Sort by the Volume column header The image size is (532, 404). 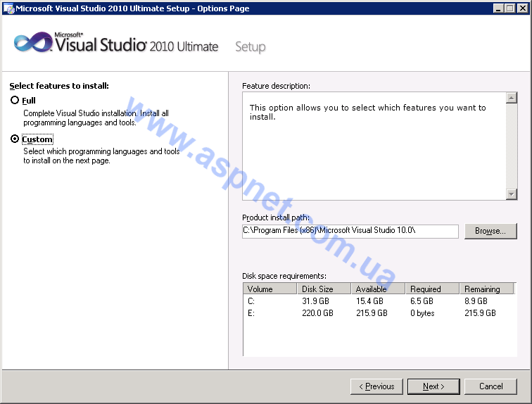(x=270, y=289)
